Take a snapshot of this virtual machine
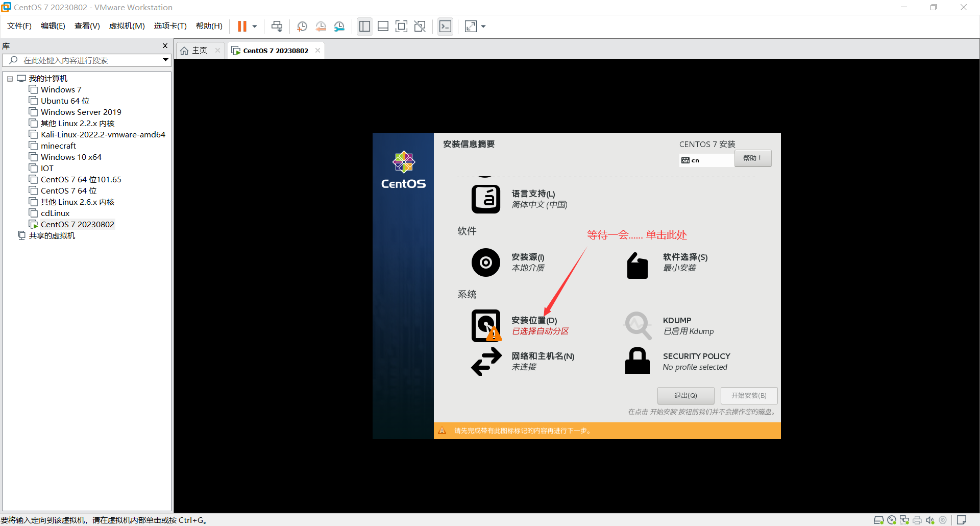Image resolution: width=980 pixels, height=526 pixels. (x=302, y=27)
